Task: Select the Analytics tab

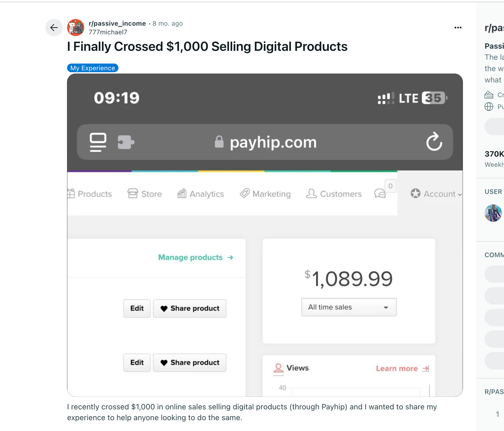Action: pos(201,194)
